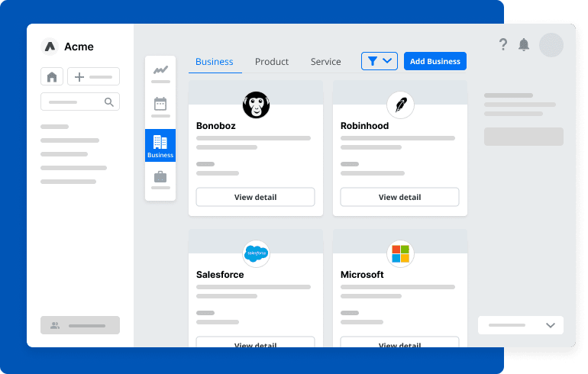The width and height of the screenshot is (588, 374).
Task: Select the Robinhood card title
Action: point(364,126)
